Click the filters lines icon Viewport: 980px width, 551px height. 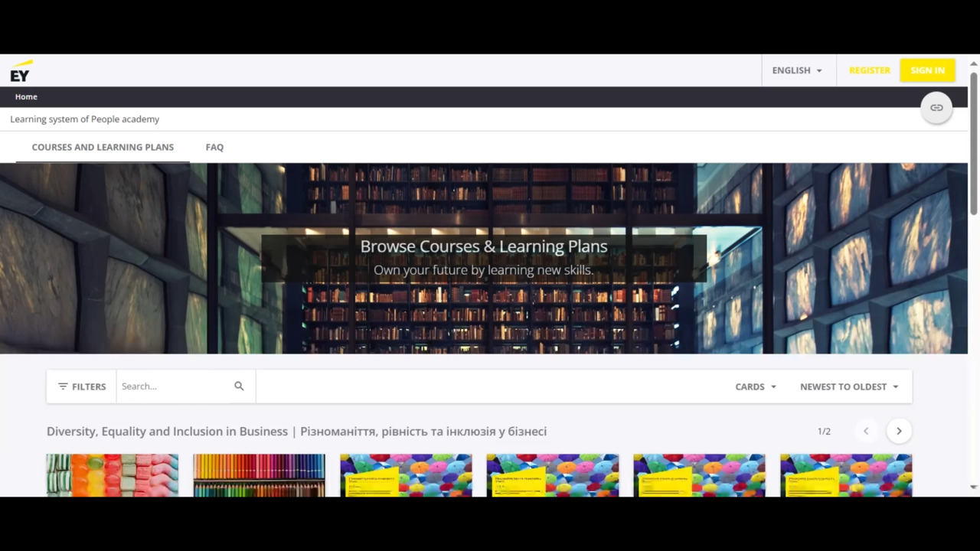[x=63, y=386]
